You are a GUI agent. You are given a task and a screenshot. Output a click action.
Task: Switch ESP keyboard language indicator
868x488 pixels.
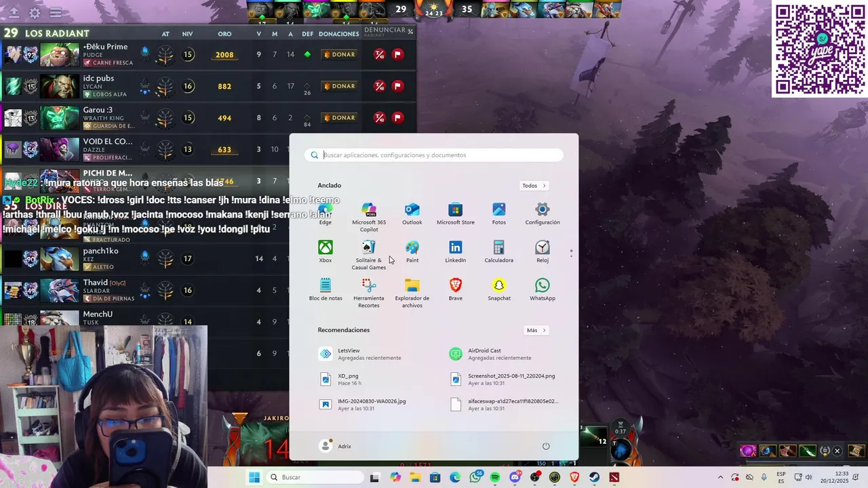781,477
